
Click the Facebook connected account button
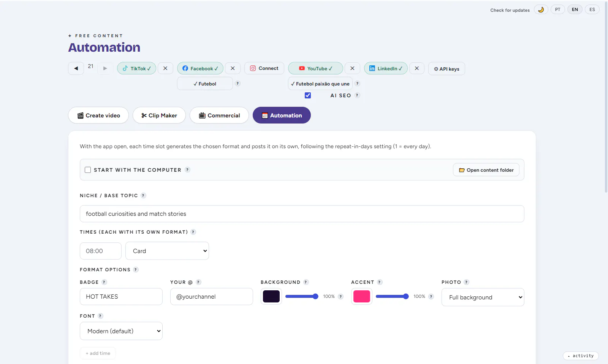[200, 68]
